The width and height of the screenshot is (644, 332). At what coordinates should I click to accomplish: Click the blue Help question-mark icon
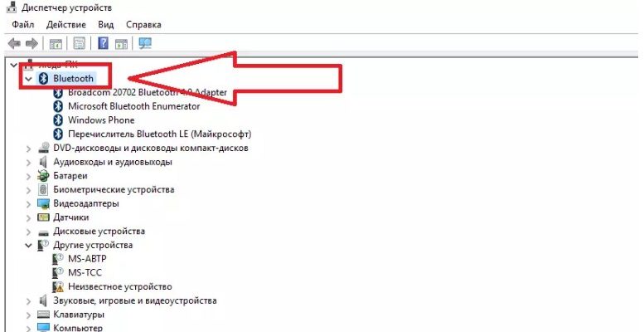pyautogui.click(x=103, y=43)
